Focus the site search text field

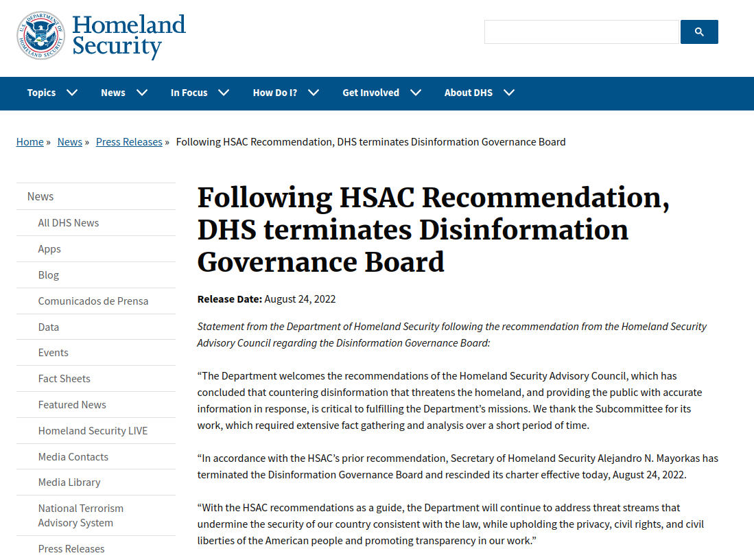(x=581, y=32)
